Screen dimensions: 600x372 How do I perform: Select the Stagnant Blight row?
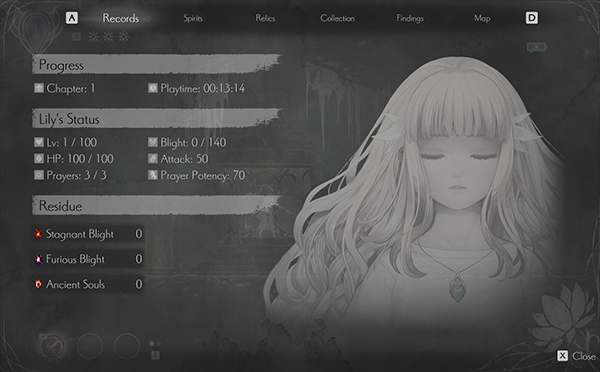tap(88, 233)
